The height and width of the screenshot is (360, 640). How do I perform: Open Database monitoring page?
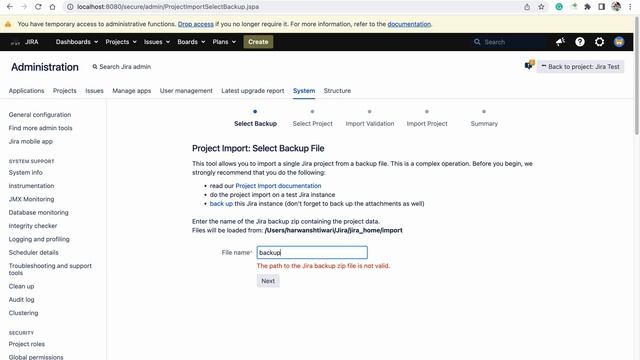click(38, 213)
